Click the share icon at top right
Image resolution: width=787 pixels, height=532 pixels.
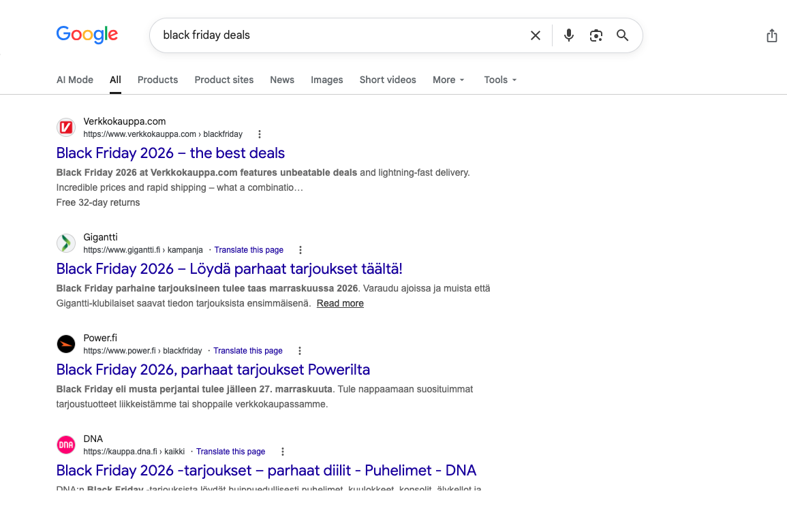click(x=772, y=35)
